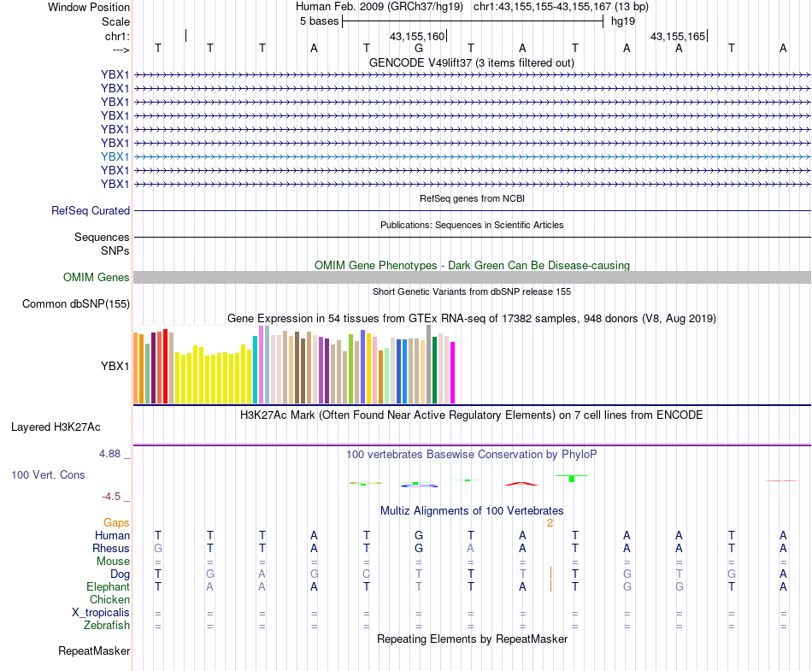Click the X_tropicalis species row label
This screenshot has height=671, width=812.
tap(101, 613)
